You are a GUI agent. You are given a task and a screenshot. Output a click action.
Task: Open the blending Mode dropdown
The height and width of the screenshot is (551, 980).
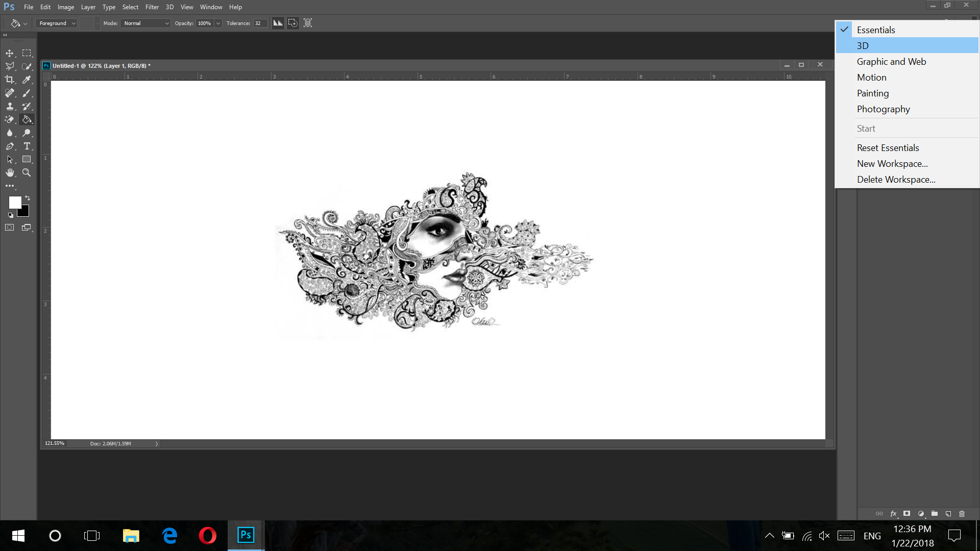(x=145, y=23)
